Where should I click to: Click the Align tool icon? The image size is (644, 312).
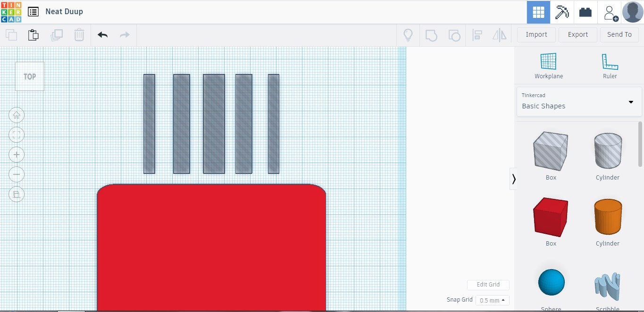pyautogui.click(x=477, y=35)
